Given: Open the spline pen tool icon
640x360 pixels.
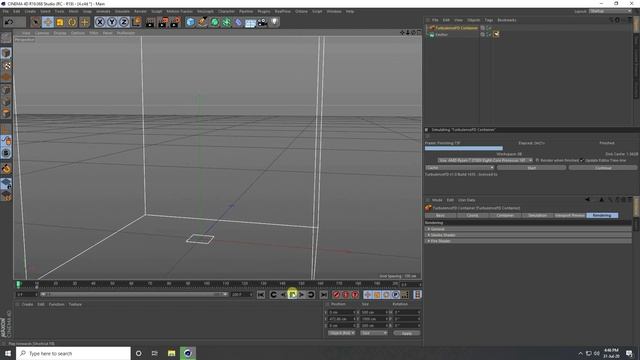Looking at the screenshot, I should coord(202,22).
